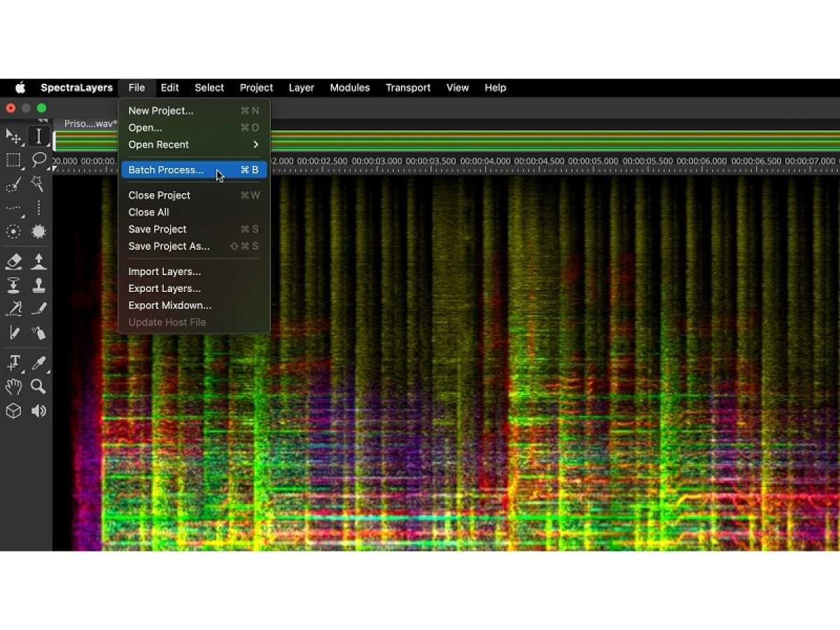This screenshot has width=840, height=630.
Task: Pick the Magic Wand selection tool
Action: coord(38,184)
